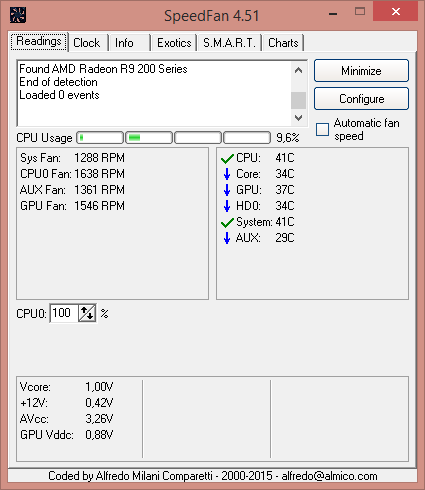This screenshot has width=425, height=490.
Task: Click the log box scroll-up arrow
Action: (x=299, y=70)
